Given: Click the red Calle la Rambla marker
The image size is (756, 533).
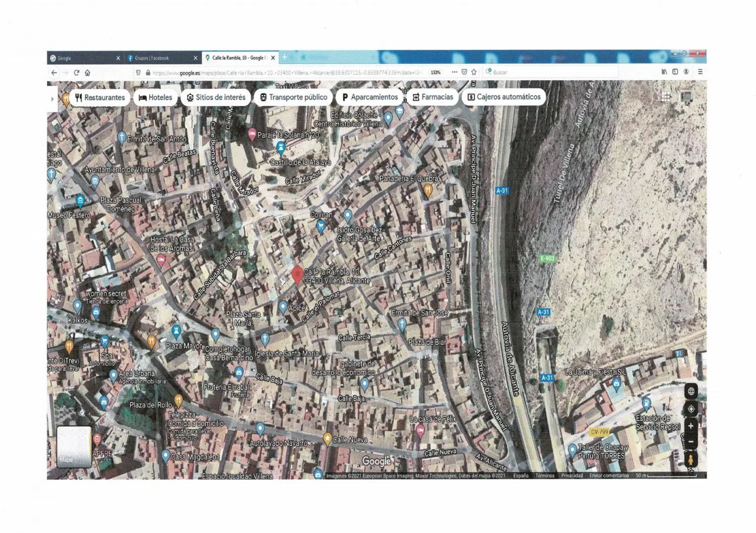Looking at the screenshot, I should pyautogui.click(x=297, y=275).
